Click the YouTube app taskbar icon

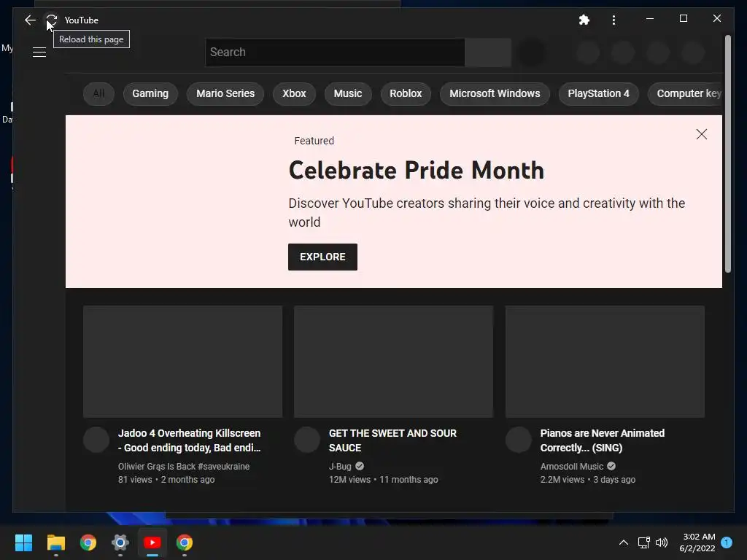click(152, 542)
